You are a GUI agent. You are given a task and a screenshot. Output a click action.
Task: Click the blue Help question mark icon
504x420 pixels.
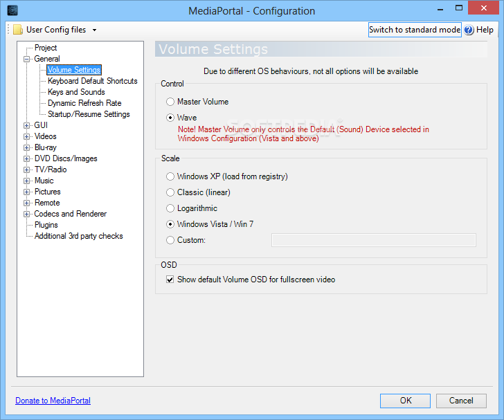(x=469, y=30)
